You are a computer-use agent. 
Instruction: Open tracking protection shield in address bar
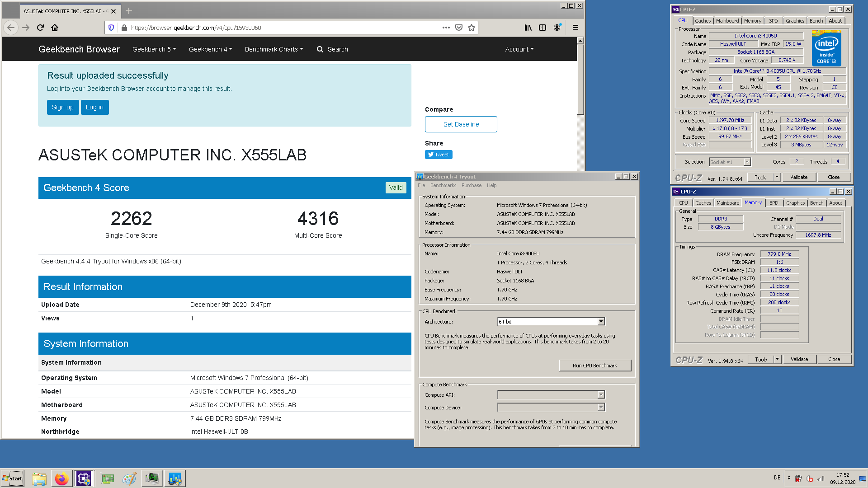click(x=111, y=28)
